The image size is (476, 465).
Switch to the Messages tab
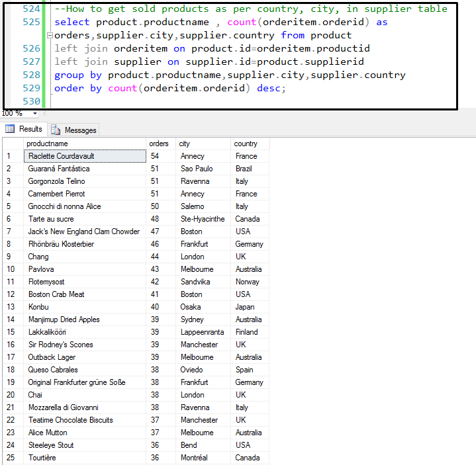[73, 130]
